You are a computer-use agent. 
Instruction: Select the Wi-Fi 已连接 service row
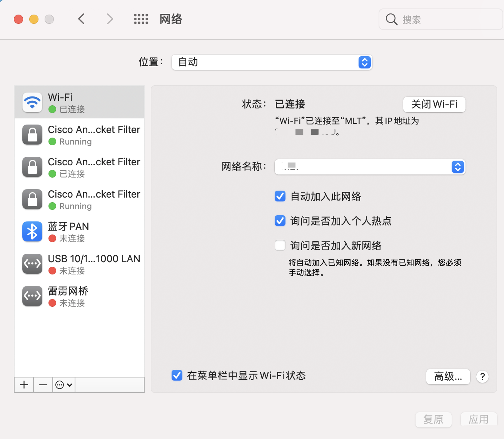pyautogui.click(x=79, y=102)
